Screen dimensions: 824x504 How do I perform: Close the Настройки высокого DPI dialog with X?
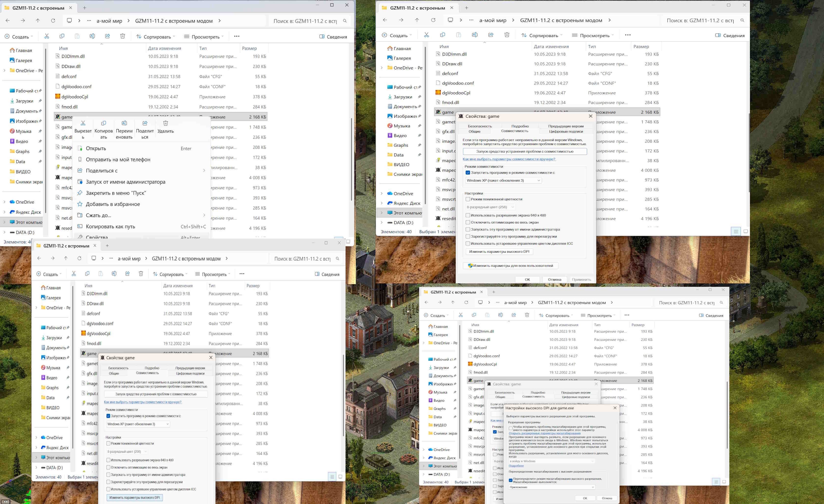615,408
